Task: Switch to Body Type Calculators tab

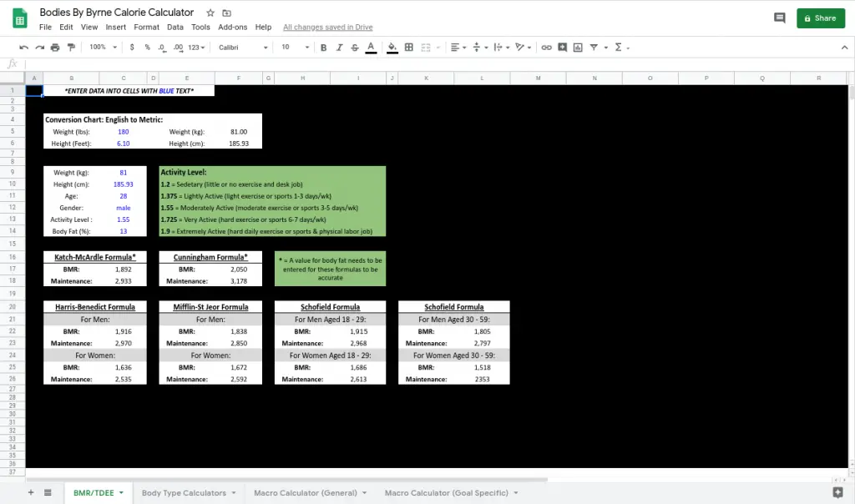Action: point(184,492)
